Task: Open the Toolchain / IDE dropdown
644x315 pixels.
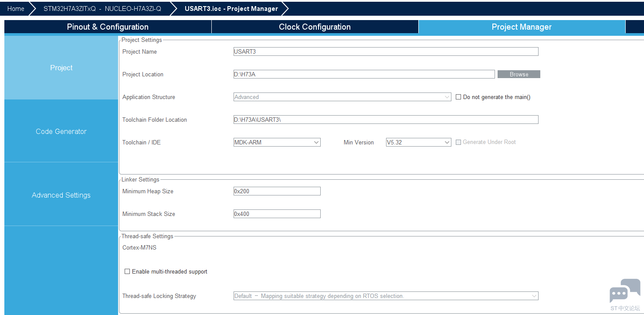Action: tap(277, 142)
